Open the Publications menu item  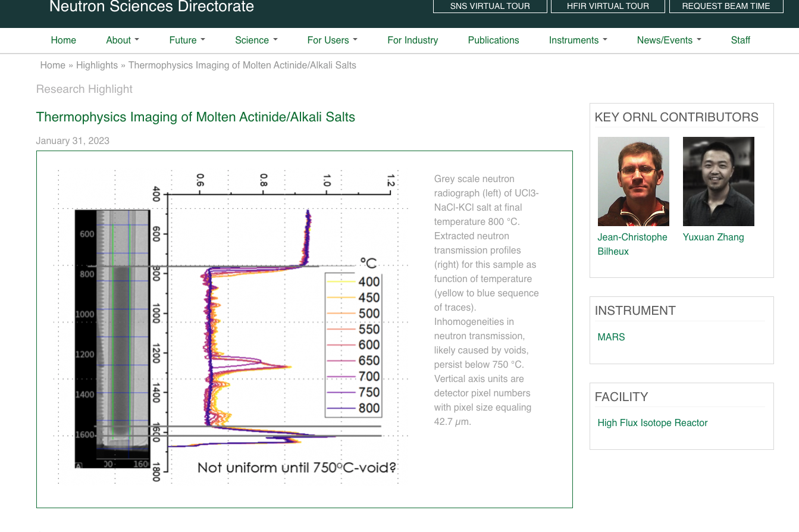[x=493, y=40]
